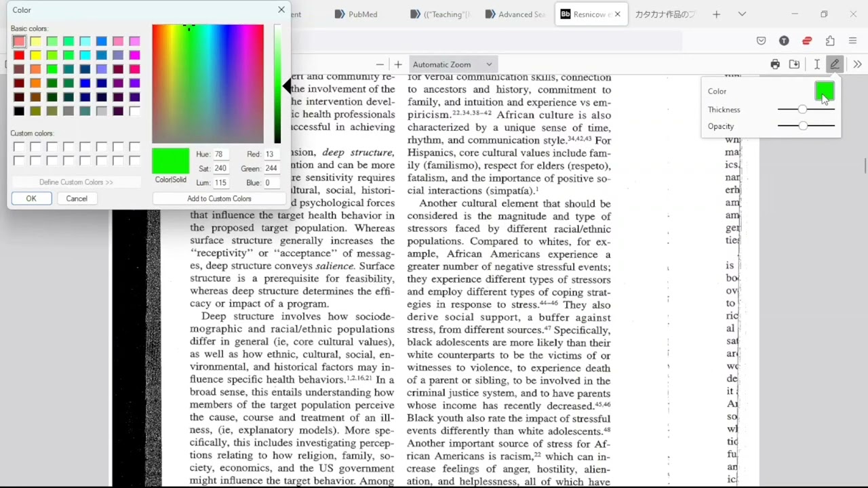
Task: Click Add to Custom Colors button
Action: [219, 199]
